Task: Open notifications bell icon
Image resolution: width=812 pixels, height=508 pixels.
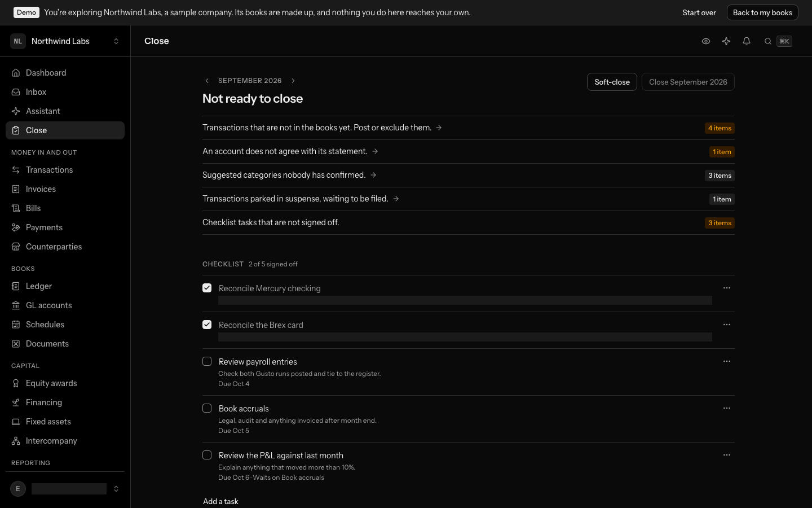Action: [x=747, y=41]
